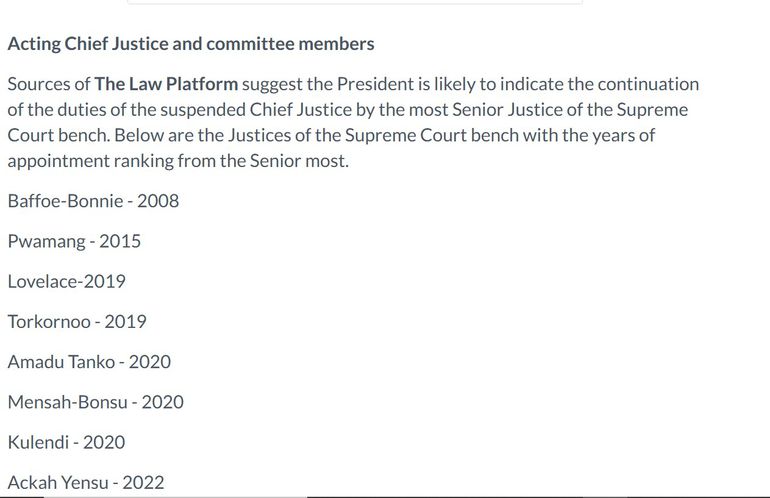Click the "Acting Chief Justice and committee members" heading

(x=191, y=44)
